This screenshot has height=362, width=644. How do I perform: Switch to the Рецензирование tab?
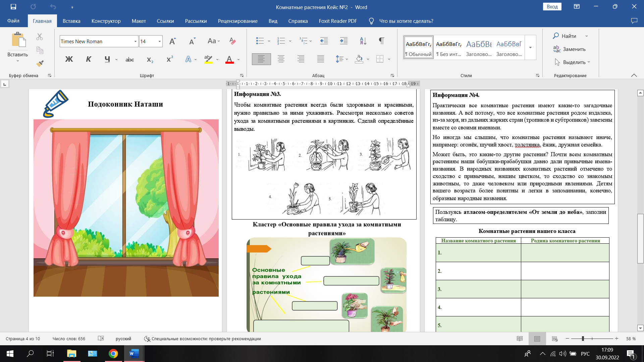point(237,21)
